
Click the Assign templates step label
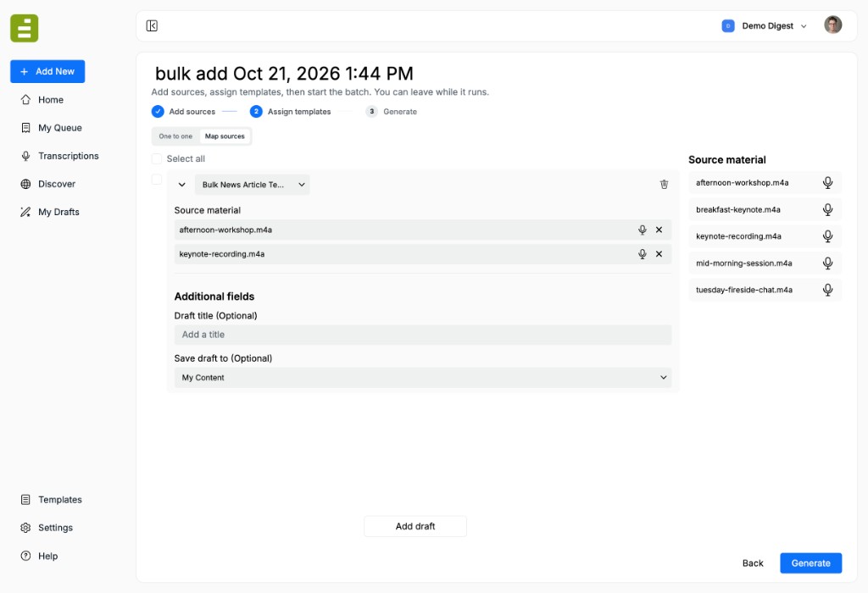pyautogui.click(x=299, y=111)
